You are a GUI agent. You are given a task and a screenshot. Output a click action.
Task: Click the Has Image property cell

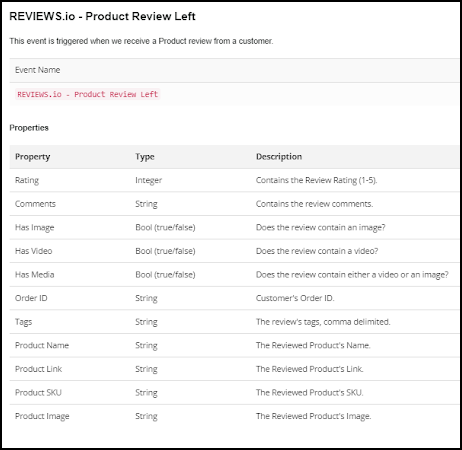pos(35,227)
